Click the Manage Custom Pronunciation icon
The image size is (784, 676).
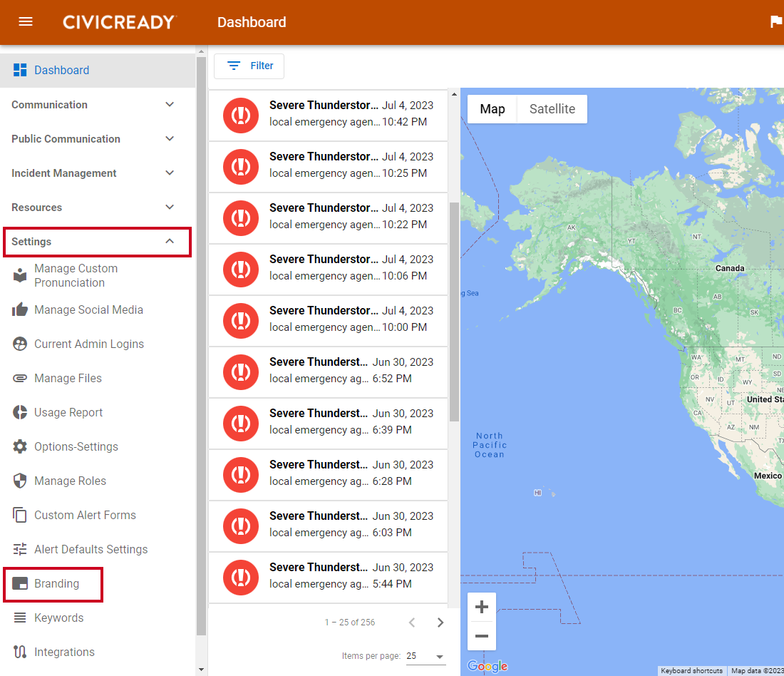20,275
